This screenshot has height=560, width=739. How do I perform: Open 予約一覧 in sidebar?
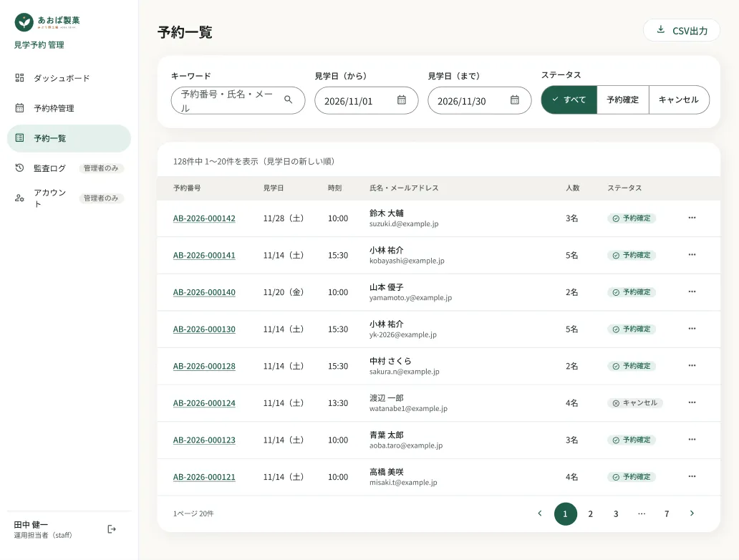pyautogui.click(x=69, y=138)
